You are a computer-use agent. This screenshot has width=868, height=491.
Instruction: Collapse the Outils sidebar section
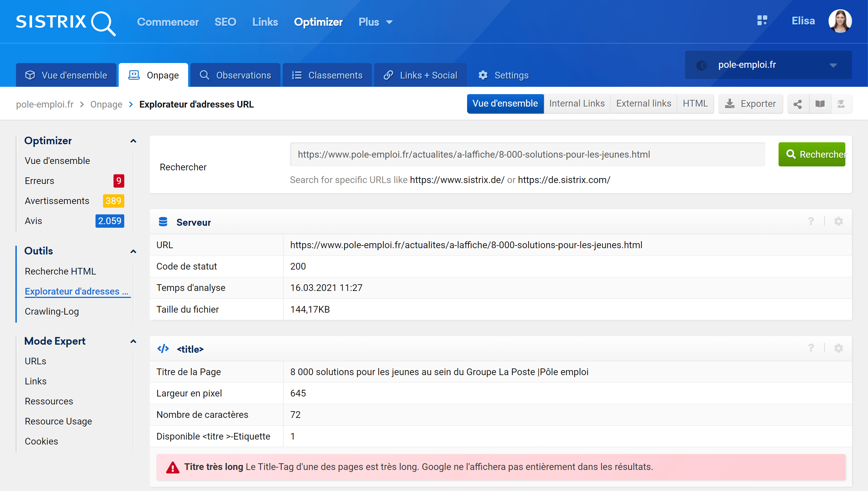coord(133,252)
